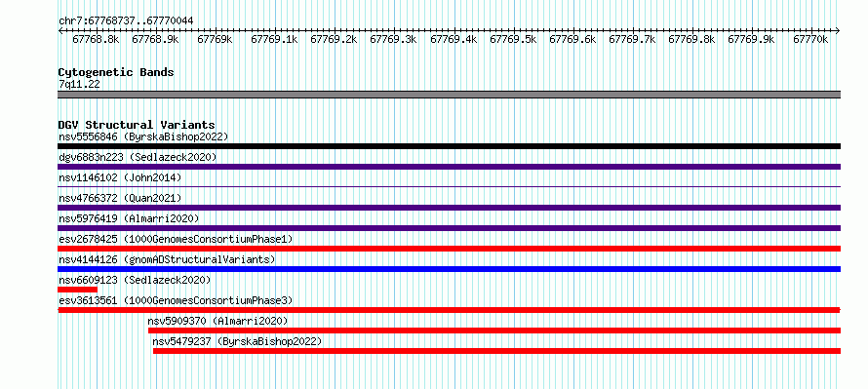
Task: Click the chr7:67768737..67770044 coordinates text
Action: click(x=126, y=21)
